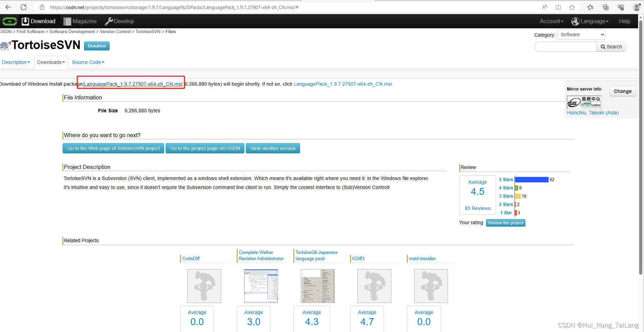Click the Search button
This screenshot has width=644, height=332.
tap(611, 47)
